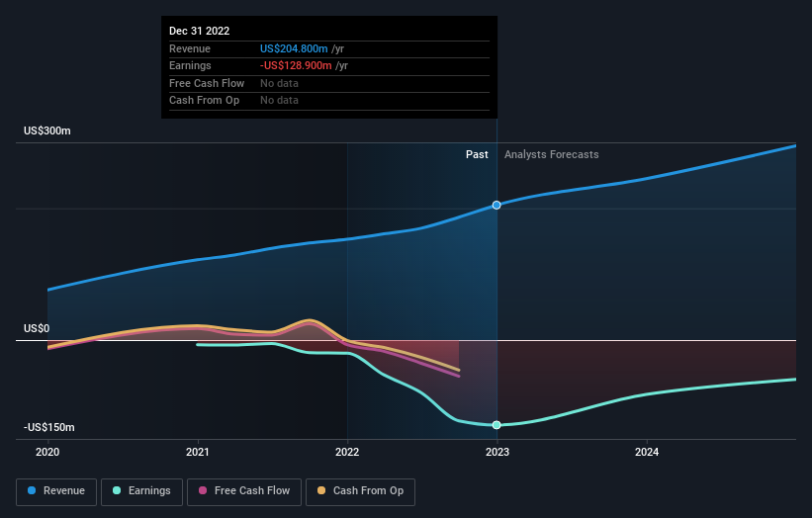Viewport: 812px width, 518px height.
Task: Click the US$0 y-axis label
Action: point(37,328)
